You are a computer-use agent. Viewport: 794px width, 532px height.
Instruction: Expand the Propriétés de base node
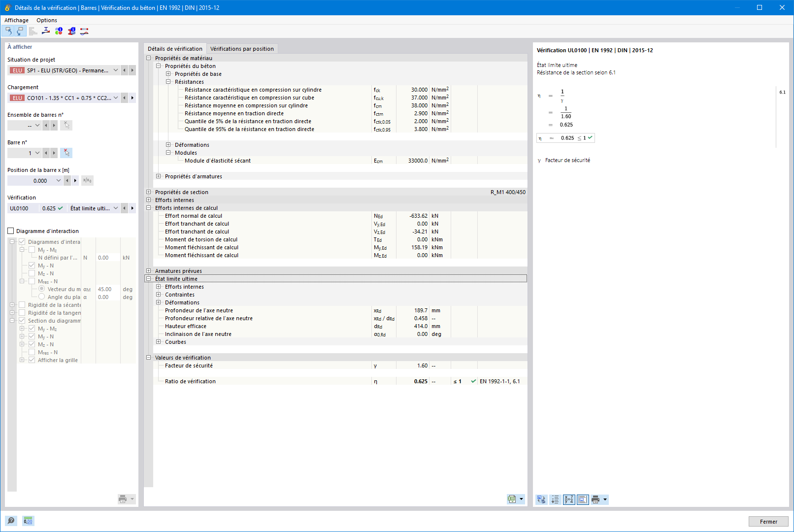click(168, 74)
